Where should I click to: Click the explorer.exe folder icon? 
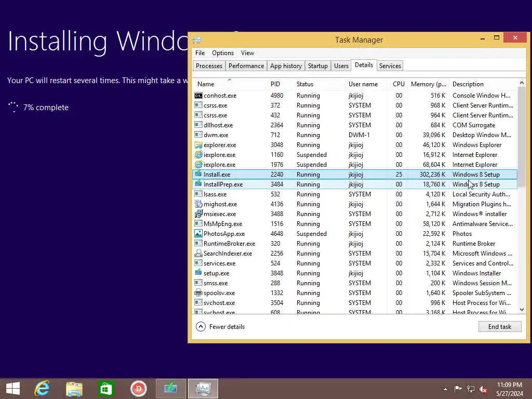tap(198, 145)
